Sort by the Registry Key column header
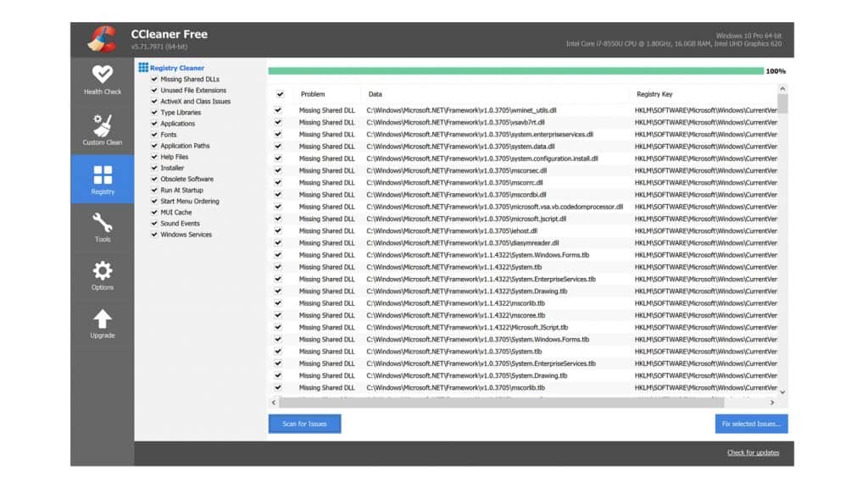The width and height of the screenshot is (868, 488). [654, 94]
